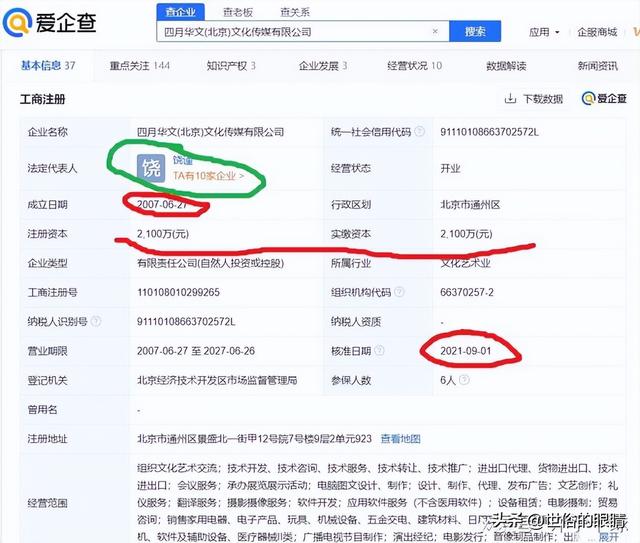This screenshot has width=640, height=543.
Task: Select the 数据解读 tab
Action: (506, 66)
